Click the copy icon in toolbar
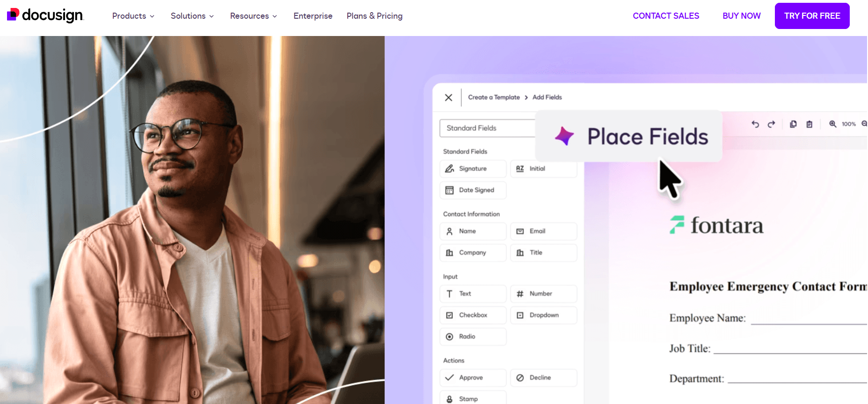This screenshot has height=404, width=868. (793, 124)
